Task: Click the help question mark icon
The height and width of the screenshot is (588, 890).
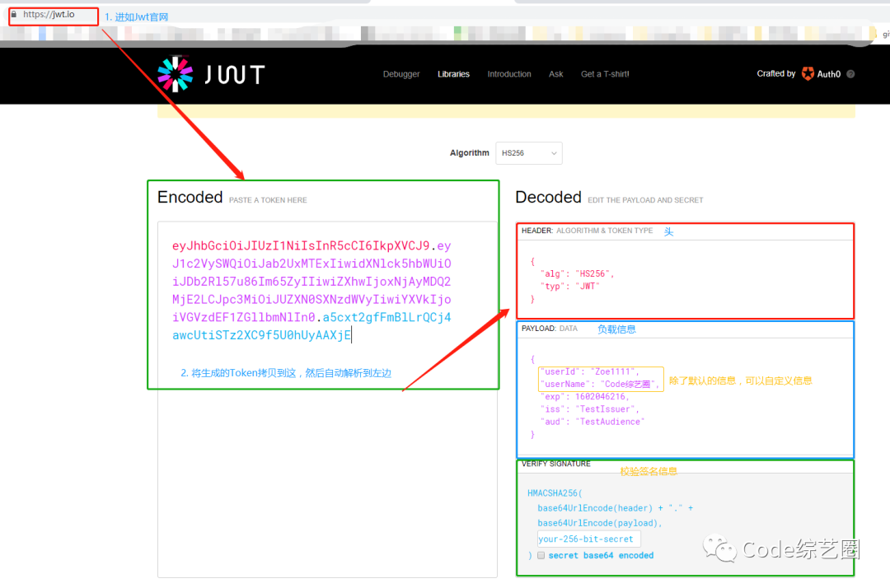Action: pyautogui.click(x=850, y=74)
